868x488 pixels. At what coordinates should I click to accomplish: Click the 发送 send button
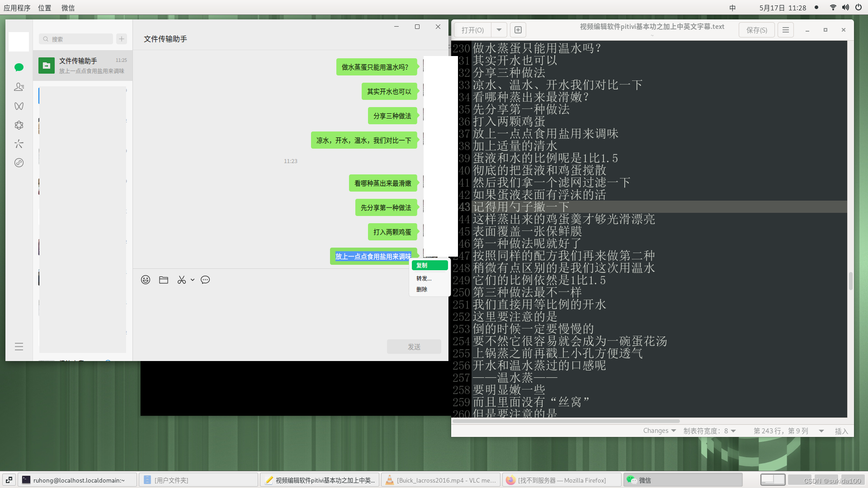point(414,347)
